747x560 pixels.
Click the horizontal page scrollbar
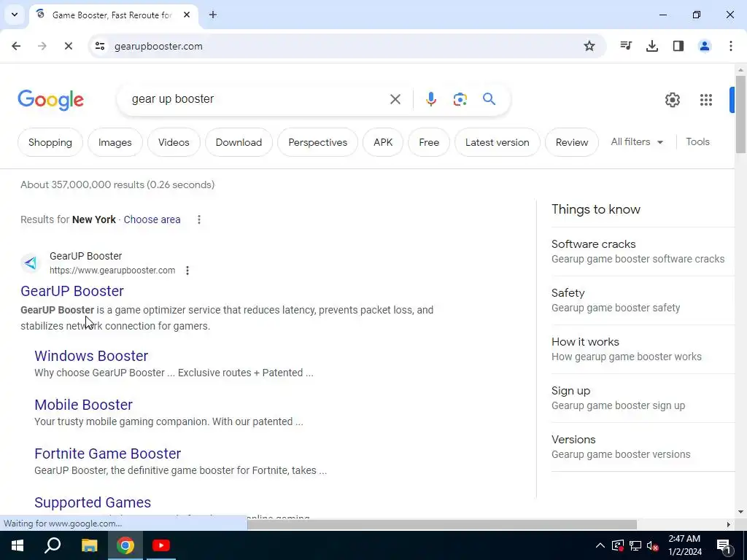coord(442,524)
